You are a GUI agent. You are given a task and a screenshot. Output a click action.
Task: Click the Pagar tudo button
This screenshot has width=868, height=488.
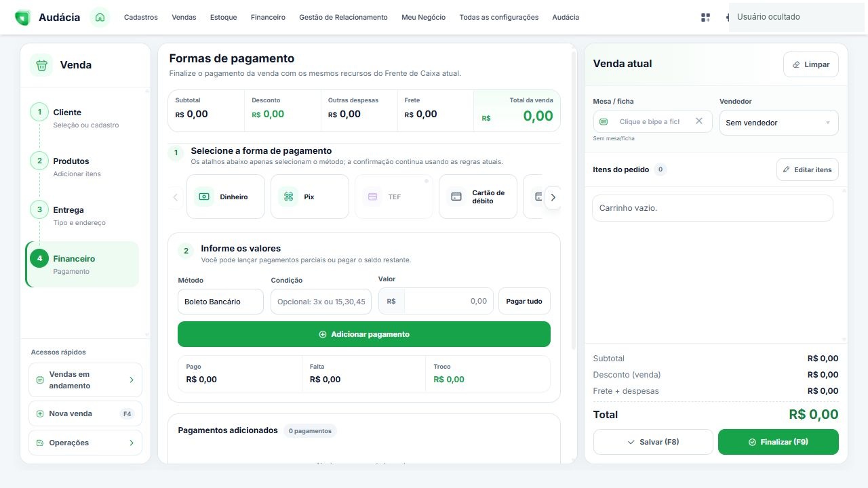pos(524,301)
